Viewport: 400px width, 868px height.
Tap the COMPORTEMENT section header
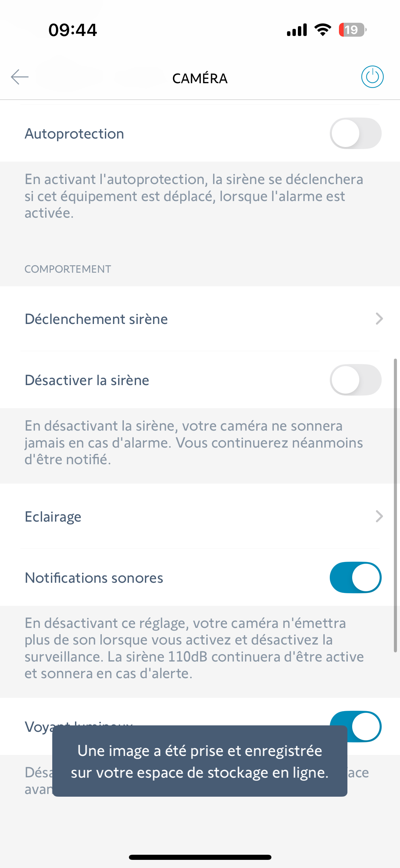click(x=68, y=269)
